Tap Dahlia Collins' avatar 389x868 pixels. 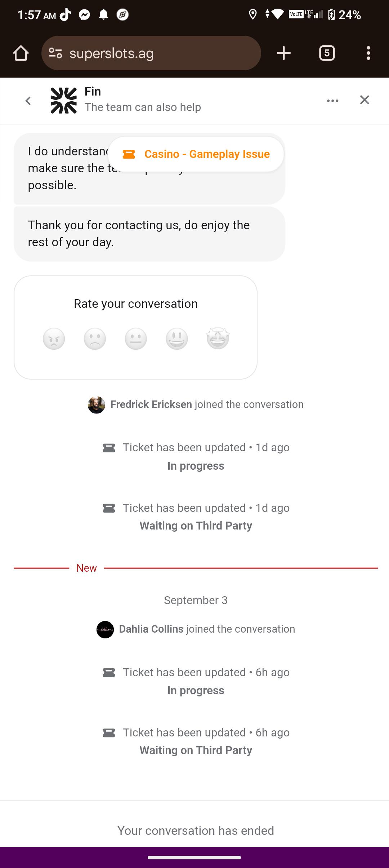105,629
